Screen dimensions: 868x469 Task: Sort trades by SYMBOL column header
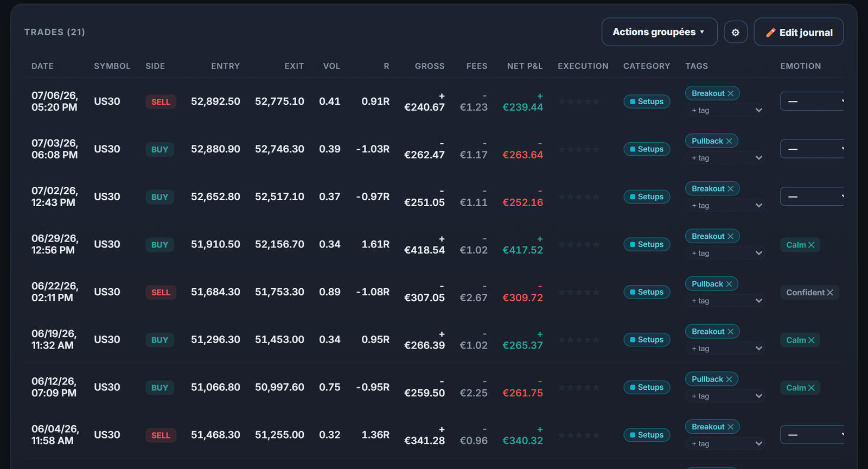(x=112, y=66)
